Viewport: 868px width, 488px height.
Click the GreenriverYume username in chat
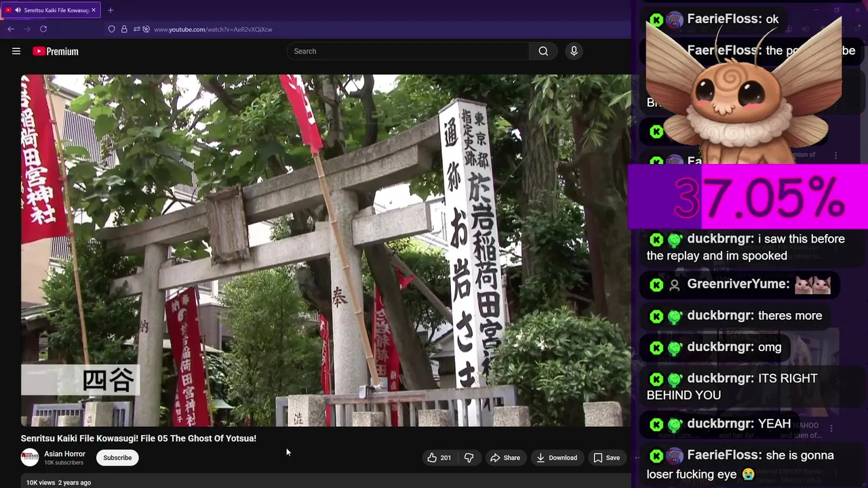pos(738,284)
